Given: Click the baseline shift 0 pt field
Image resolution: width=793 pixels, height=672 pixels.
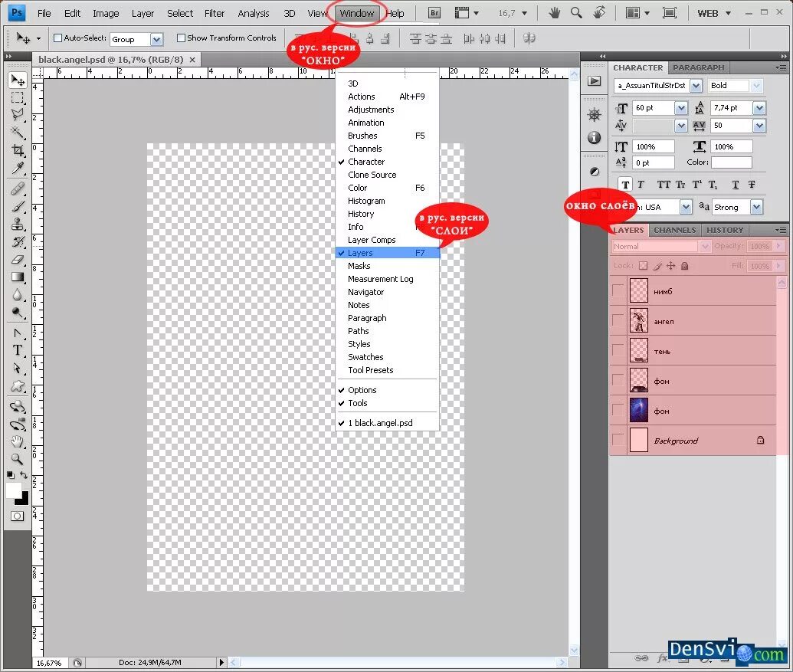Looking at the screenshot, I should click(653, 162).
